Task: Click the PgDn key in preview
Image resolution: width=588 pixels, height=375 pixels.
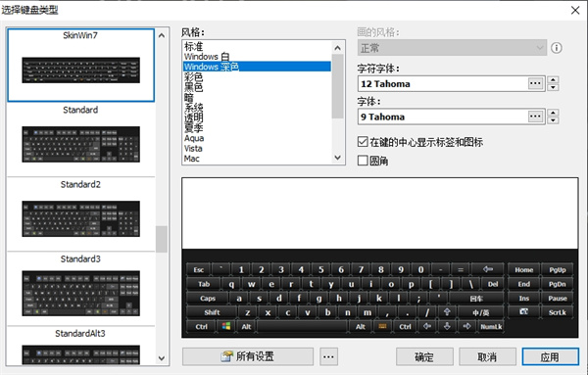Action: tap(558, 284)
